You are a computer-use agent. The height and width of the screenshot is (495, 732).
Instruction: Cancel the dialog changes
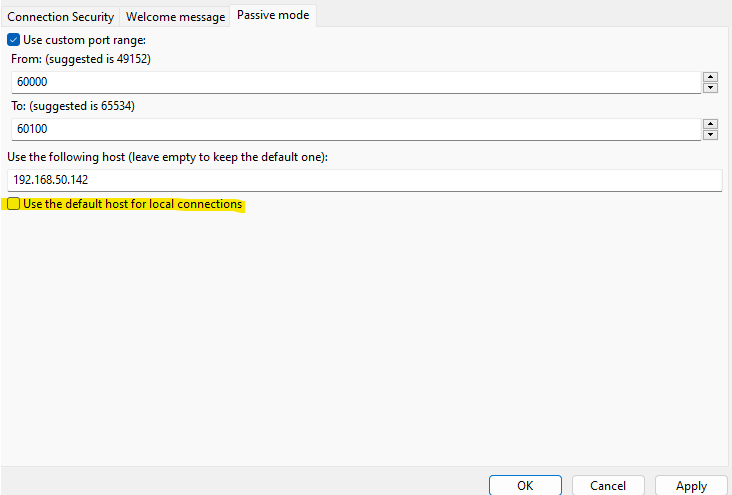coord(608,485)
